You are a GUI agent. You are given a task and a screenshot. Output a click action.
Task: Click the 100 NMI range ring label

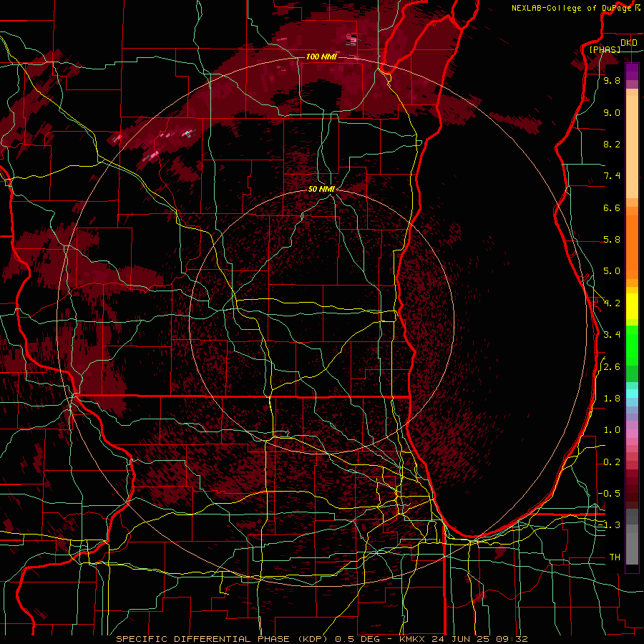pos(321,57)
